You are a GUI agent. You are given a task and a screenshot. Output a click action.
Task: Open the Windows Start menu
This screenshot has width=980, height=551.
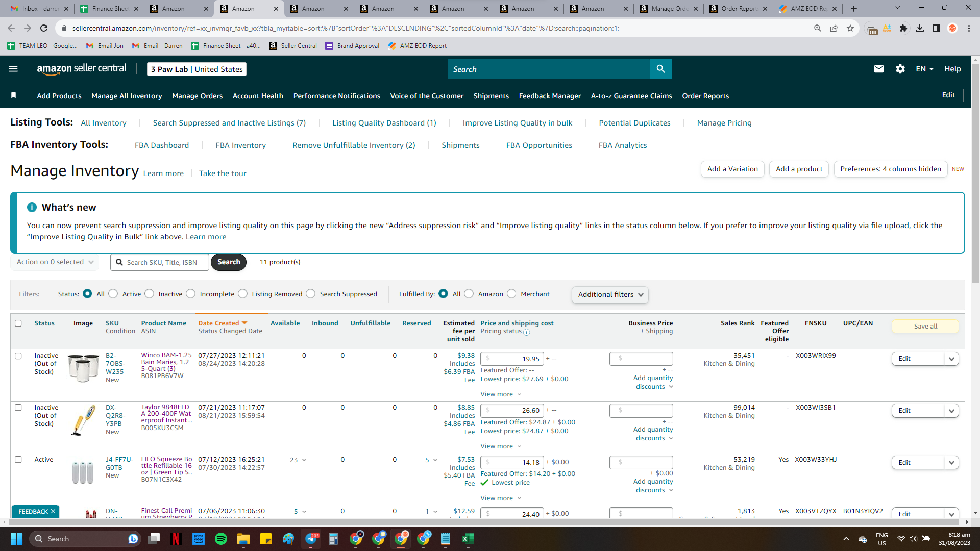16,539
